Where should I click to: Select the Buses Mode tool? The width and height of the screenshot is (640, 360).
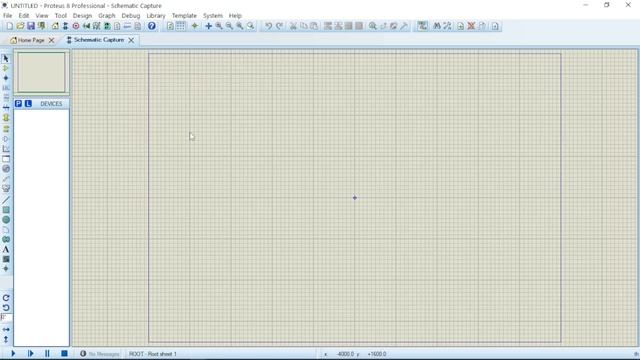point(6,107)
